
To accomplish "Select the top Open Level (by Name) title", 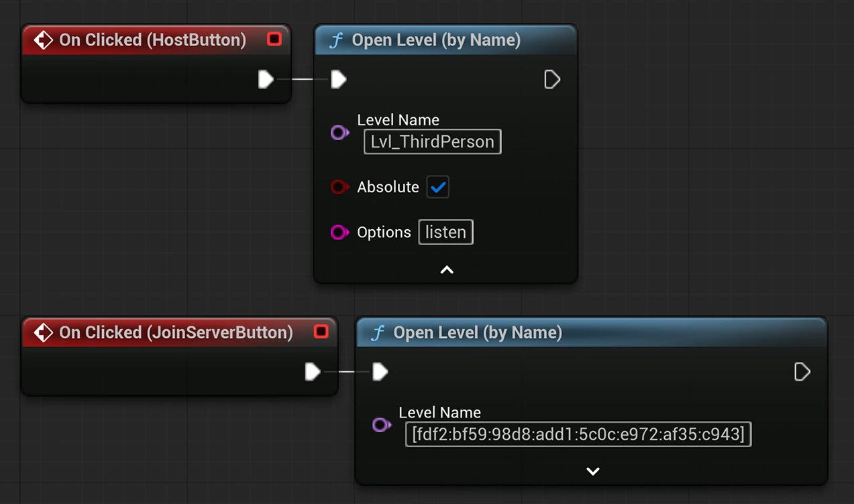I will [x=436, y=40].
